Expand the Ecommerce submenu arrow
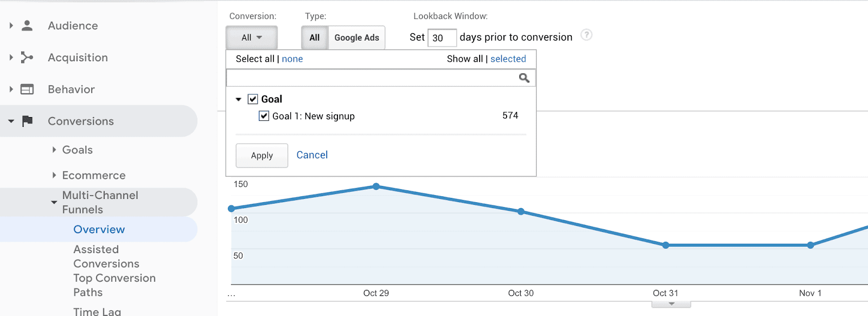The width and height of the screenshot is (868, 316). pyautogui.click(x=54, y=175)
